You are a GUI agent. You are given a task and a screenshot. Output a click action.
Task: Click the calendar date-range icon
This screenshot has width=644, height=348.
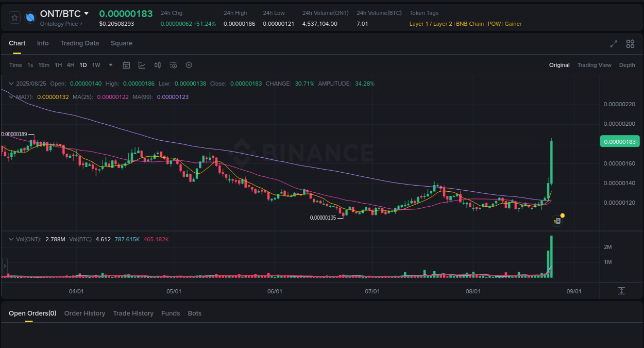[x=126, y=65]
